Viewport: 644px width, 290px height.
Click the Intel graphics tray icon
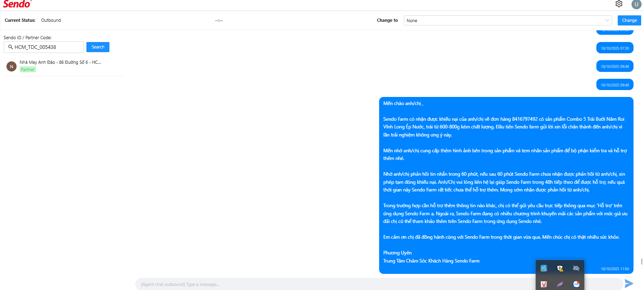point(544,268)
